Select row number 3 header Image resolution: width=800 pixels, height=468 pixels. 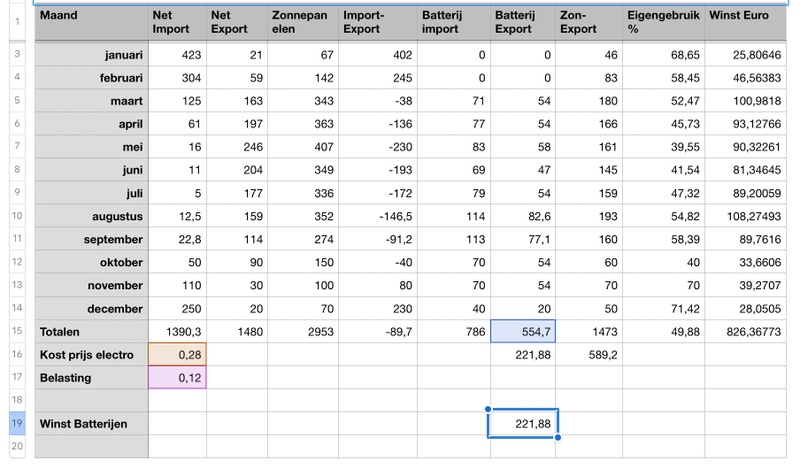16,52
